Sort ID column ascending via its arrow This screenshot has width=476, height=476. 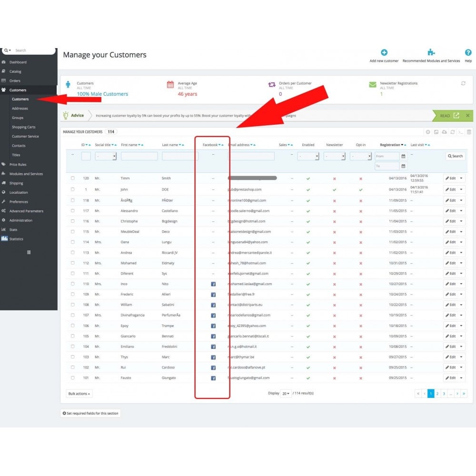tap(89, 145)
